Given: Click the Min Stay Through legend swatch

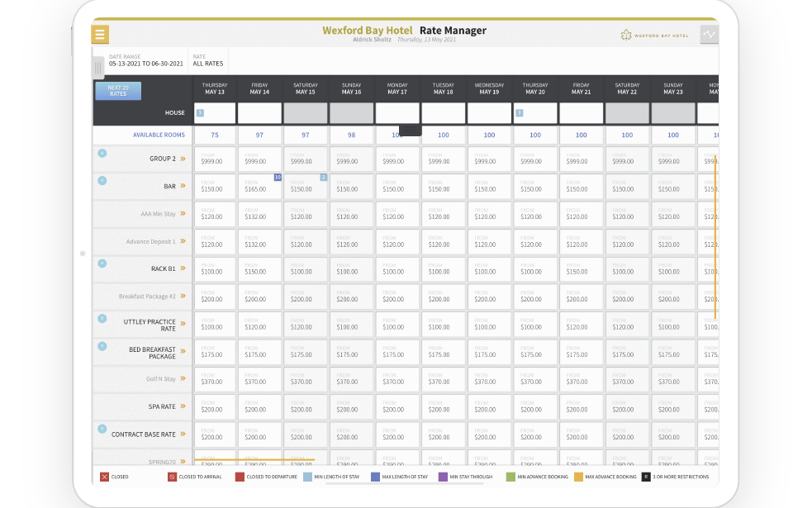Looking at the screenshot, I should 444,477.
